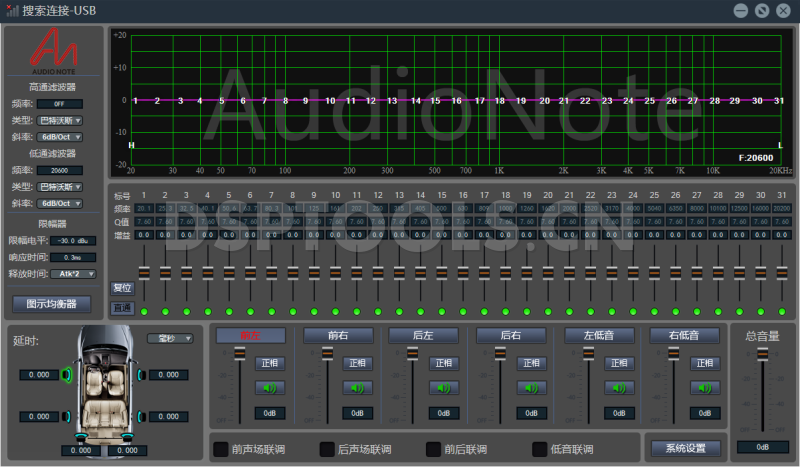Minimize the window
800x467 pixels.
coord(741,10)
